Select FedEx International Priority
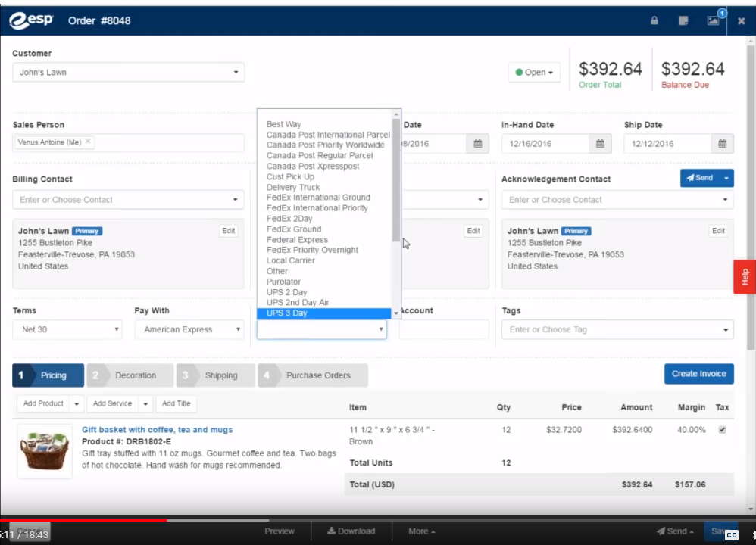756x545 pixels. [317, 208]
